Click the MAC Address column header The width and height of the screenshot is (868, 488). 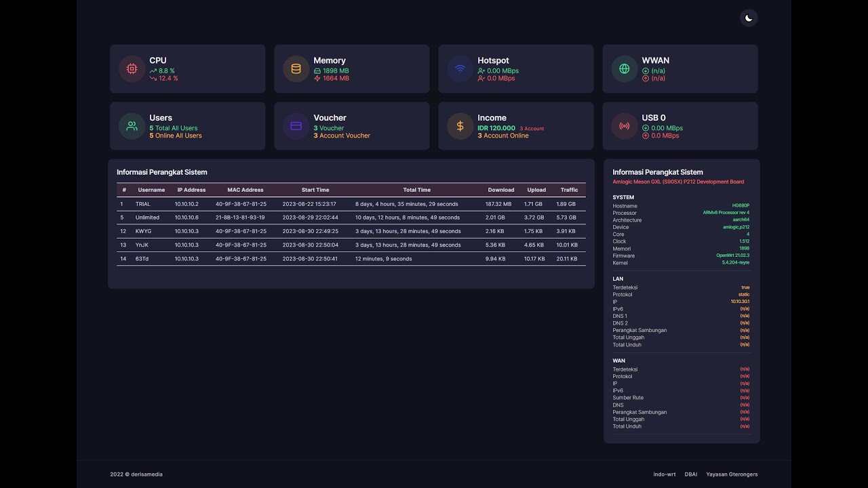pos(245,190)
